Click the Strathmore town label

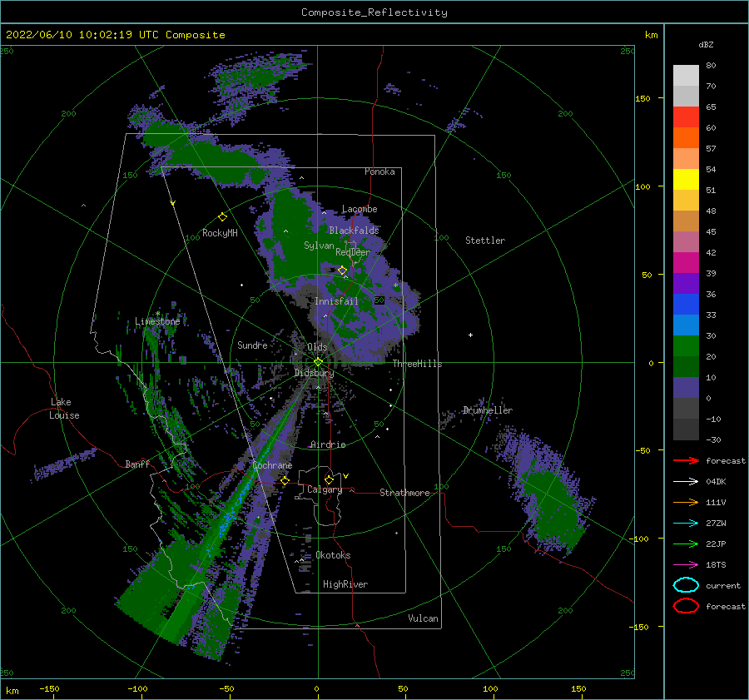coord(404,493)
